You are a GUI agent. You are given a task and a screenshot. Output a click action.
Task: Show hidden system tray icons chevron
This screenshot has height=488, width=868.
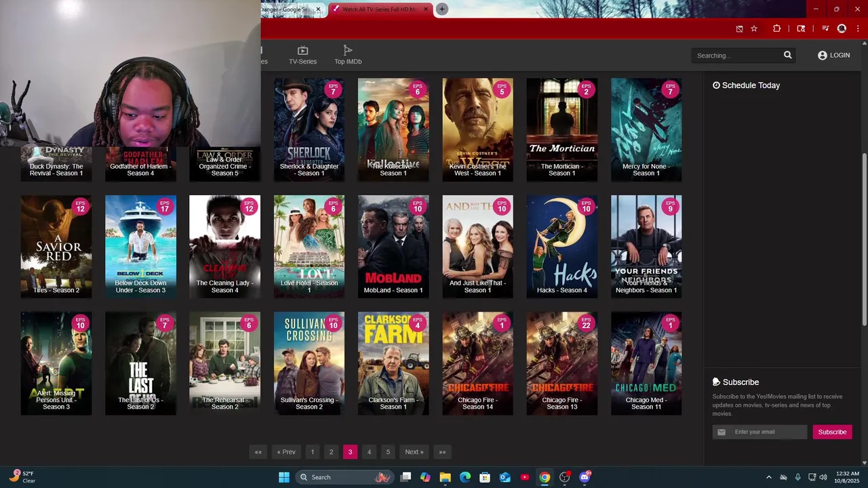[768, 477]
